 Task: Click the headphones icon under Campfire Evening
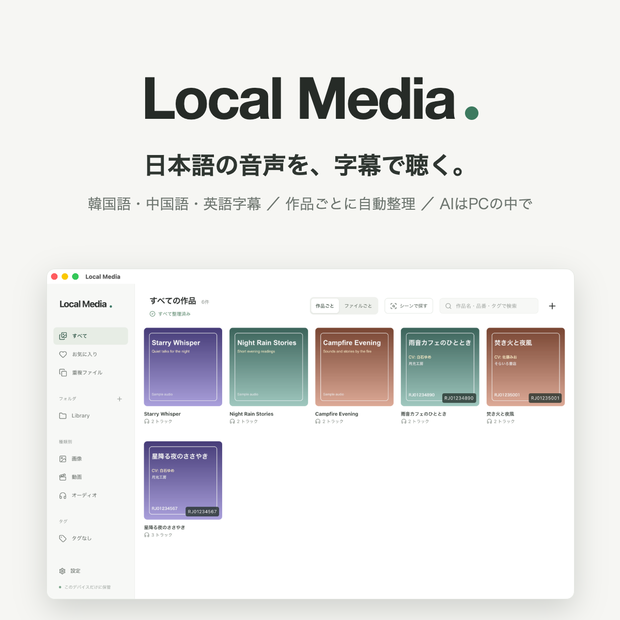(x=318, y=422)
